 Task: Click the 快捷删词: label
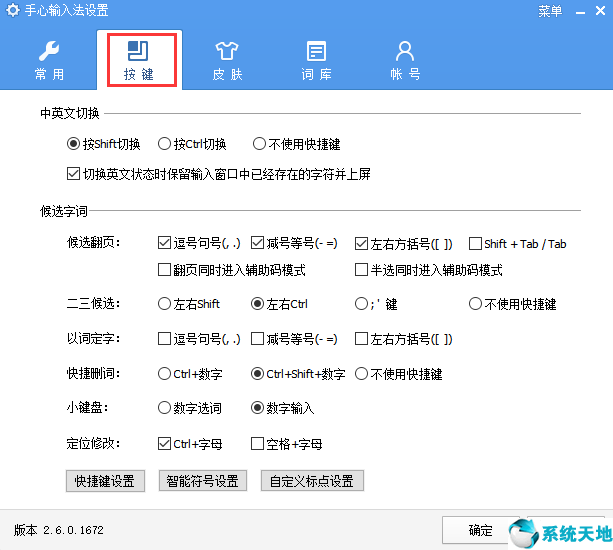(93, 373)
